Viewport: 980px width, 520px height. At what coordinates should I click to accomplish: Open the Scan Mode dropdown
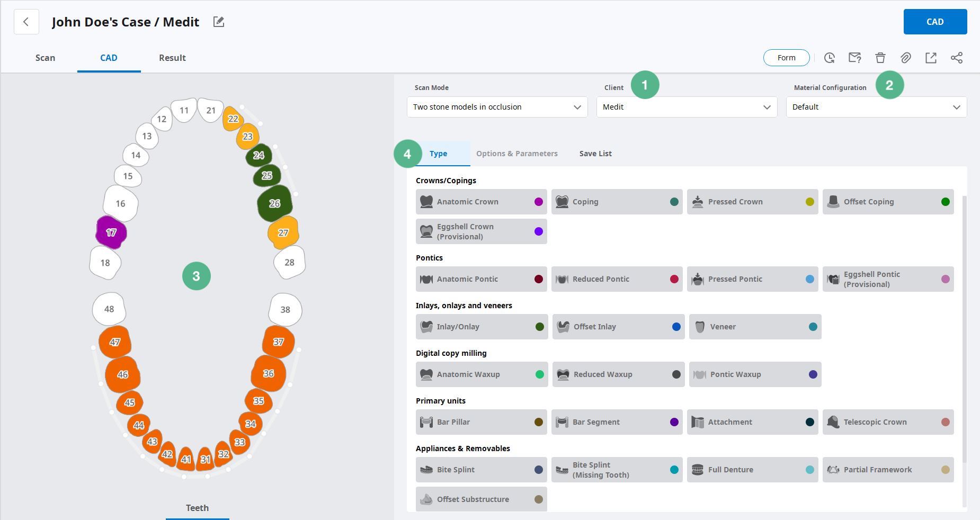[x=497, y=107]
